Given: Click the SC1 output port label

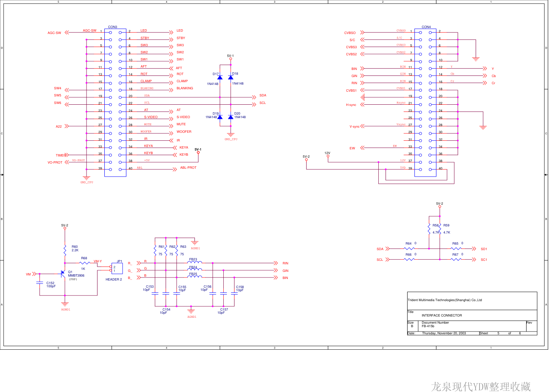Looking at the screenshot, I should tap(484, 260).
